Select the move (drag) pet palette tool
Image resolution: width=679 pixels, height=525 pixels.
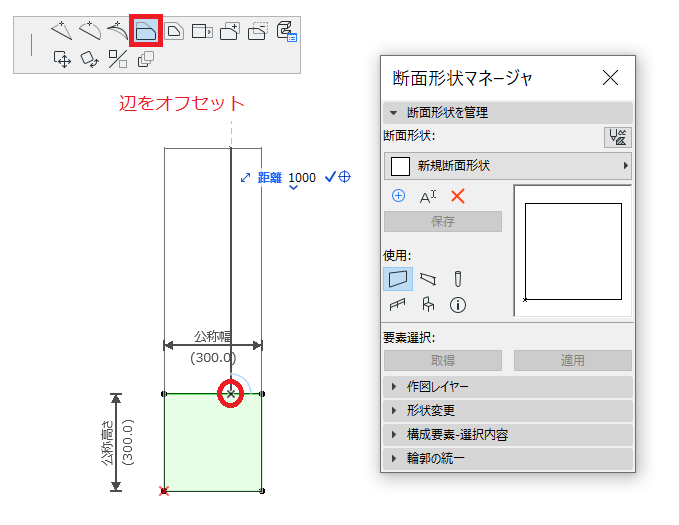[62, 59]
